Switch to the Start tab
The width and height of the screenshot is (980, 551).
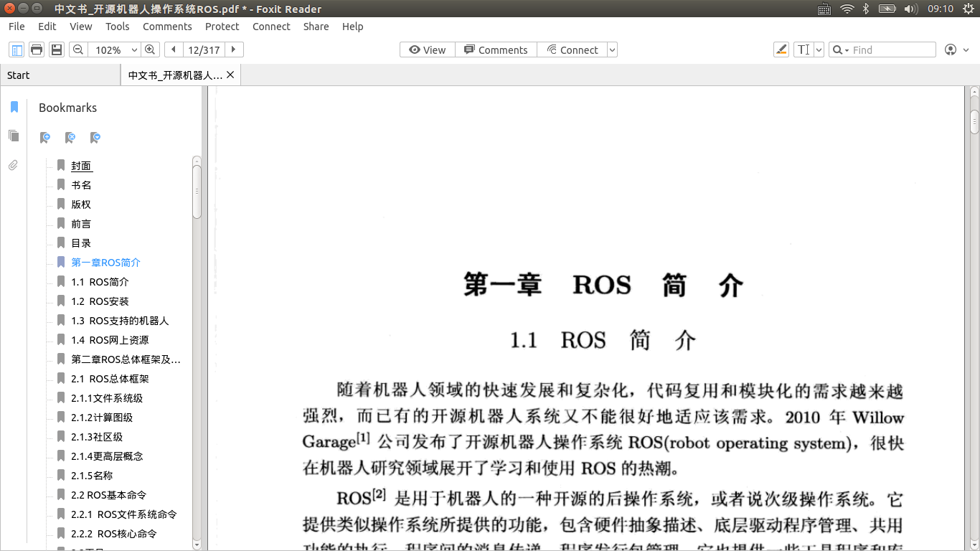tap(60, 75)
